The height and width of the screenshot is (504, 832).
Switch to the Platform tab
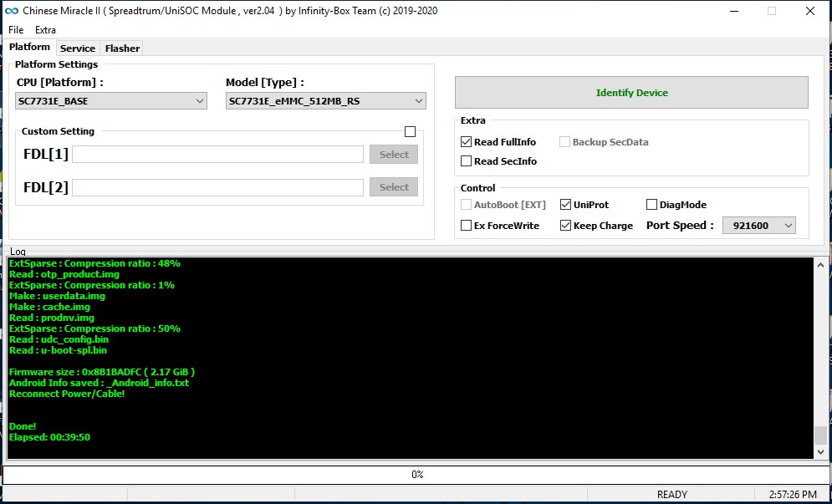click(30, 47)
